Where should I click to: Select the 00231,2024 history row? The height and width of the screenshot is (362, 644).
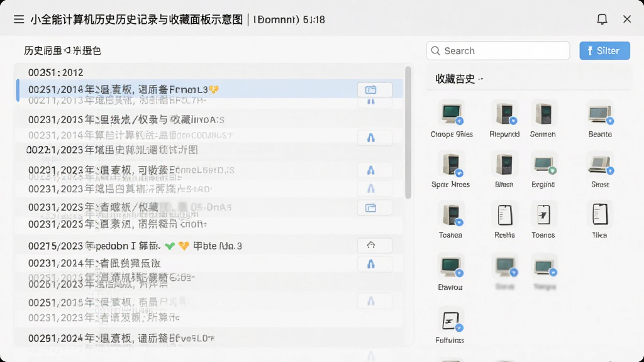pos(209,263)
